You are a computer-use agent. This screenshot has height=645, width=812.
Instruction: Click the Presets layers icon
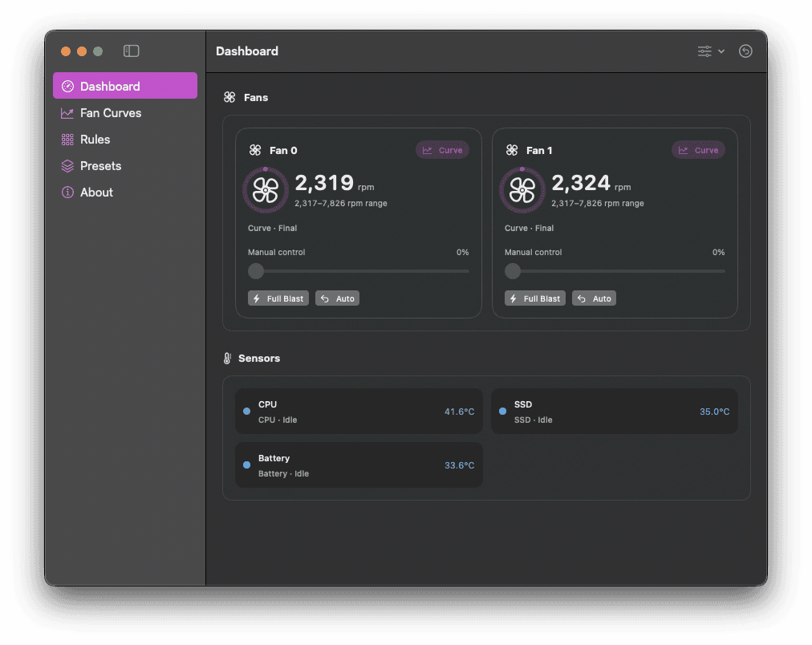(67, 165)
